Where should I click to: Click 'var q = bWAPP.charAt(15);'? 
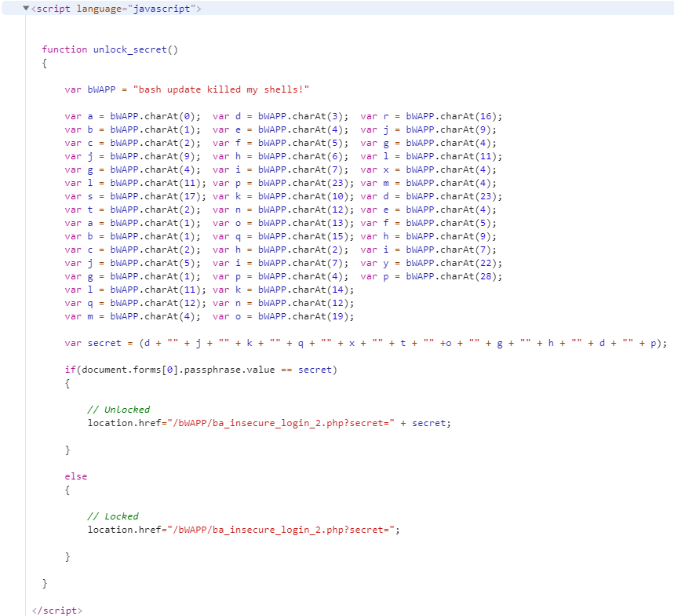coord(283,236)
